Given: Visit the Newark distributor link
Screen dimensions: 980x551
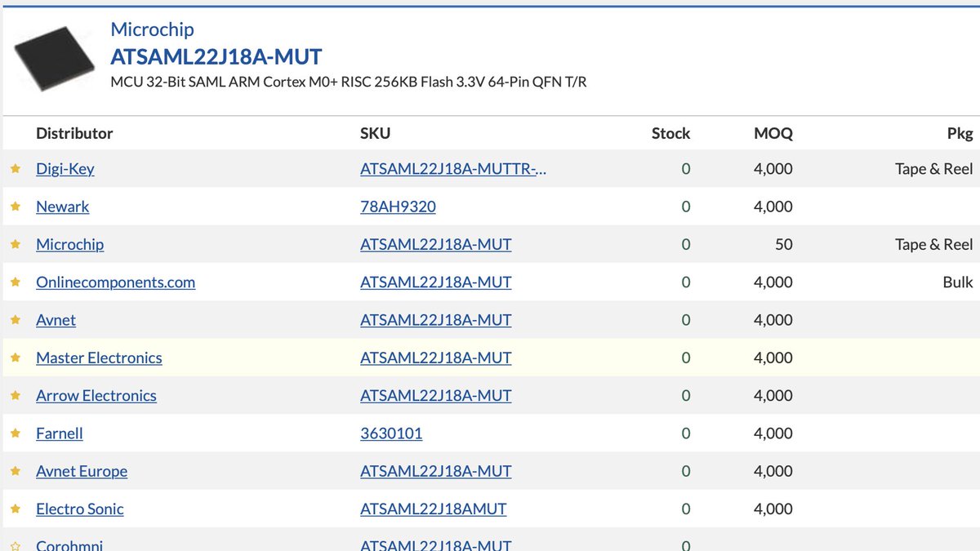Looking at the screenshot, I should 63,207.
